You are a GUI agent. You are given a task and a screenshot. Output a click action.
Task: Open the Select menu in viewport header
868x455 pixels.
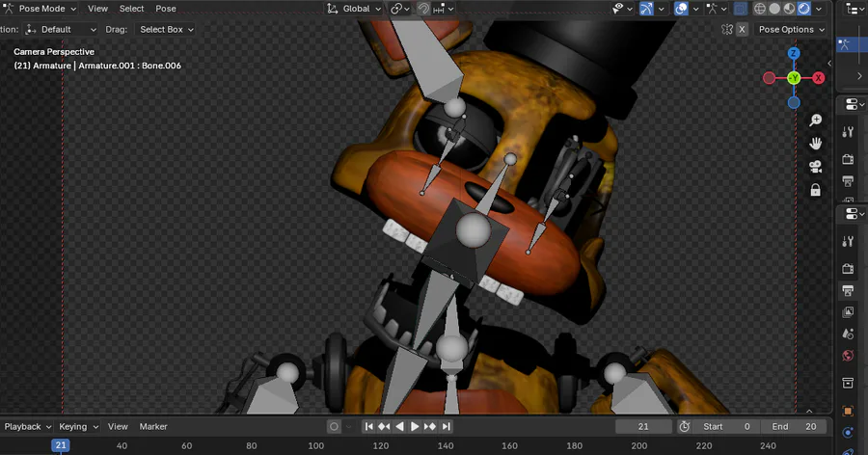132,9
